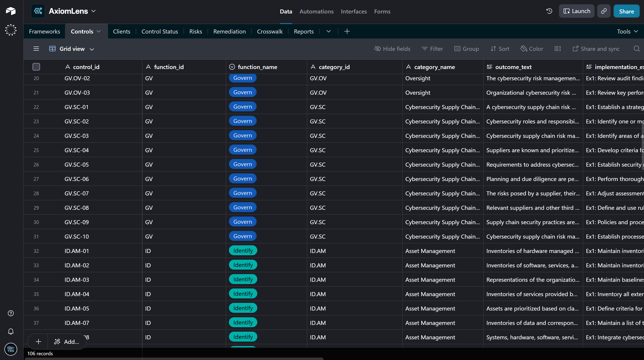Open the Crosswalk table tab

pyautogui.click(x=270, y=31)
